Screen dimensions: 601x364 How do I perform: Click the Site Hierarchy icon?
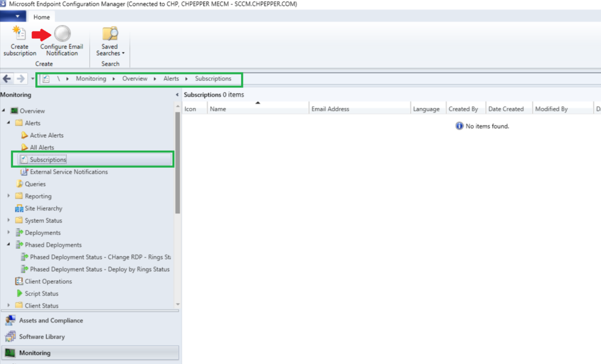[x=19, y=208]
